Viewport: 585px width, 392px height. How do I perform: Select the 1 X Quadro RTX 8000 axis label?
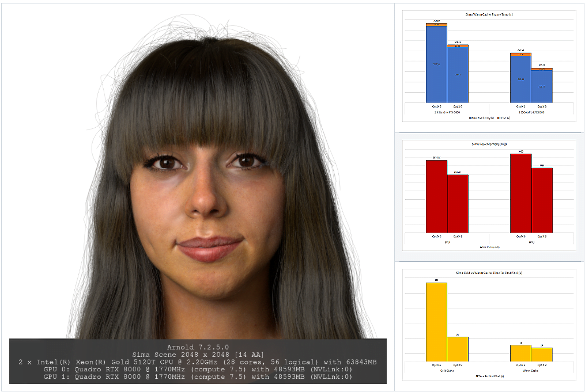click(x=447, y=112)
